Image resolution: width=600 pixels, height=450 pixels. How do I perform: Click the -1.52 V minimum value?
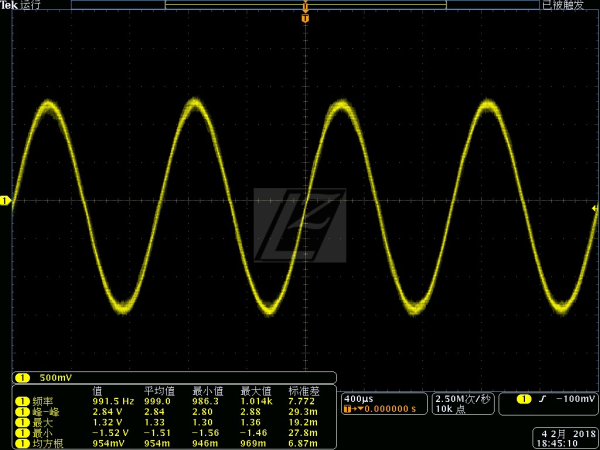[x=110, y=433]
